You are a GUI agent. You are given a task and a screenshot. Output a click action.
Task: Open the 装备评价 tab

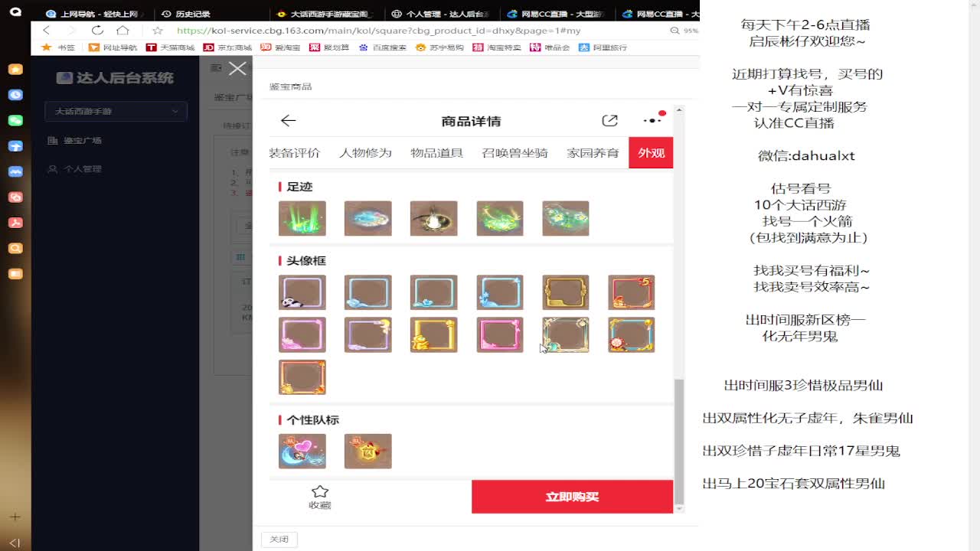[295, 153]
